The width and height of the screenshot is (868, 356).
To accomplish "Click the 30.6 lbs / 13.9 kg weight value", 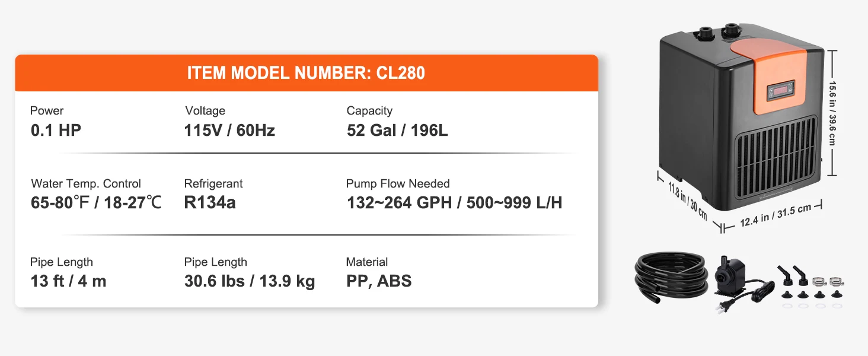I will (249, 281).
